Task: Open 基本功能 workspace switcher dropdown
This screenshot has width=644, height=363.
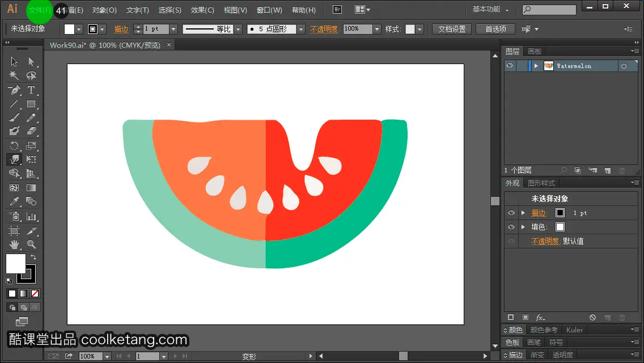Action: click(x=490, y=9)
